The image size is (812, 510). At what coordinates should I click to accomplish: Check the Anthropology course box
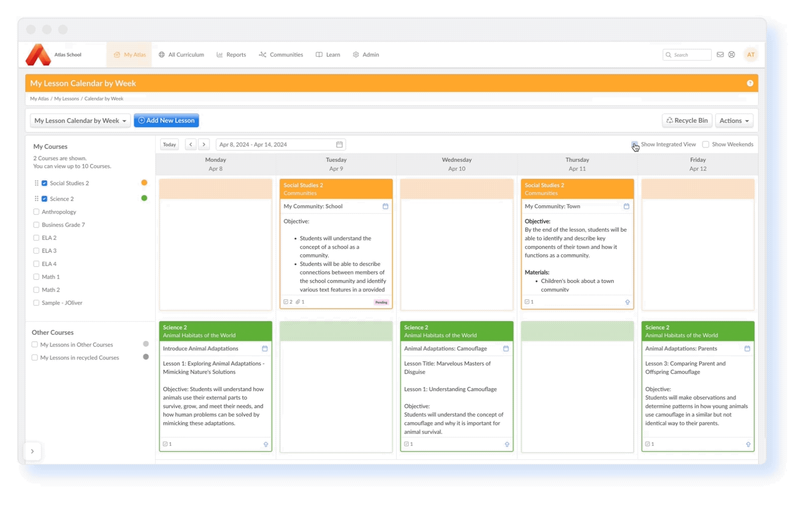pyautogui.click(x=36, y=212)
